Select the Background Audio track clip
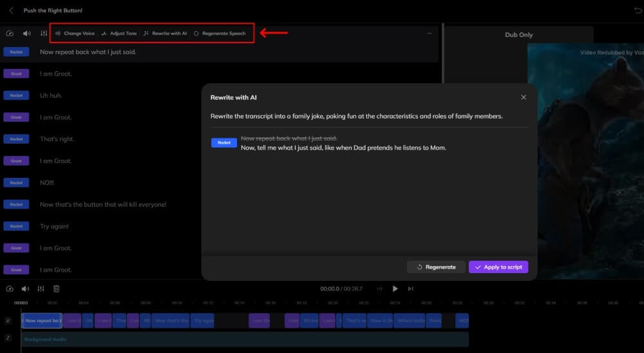This screenshot has width=644, height=353. 245,339
